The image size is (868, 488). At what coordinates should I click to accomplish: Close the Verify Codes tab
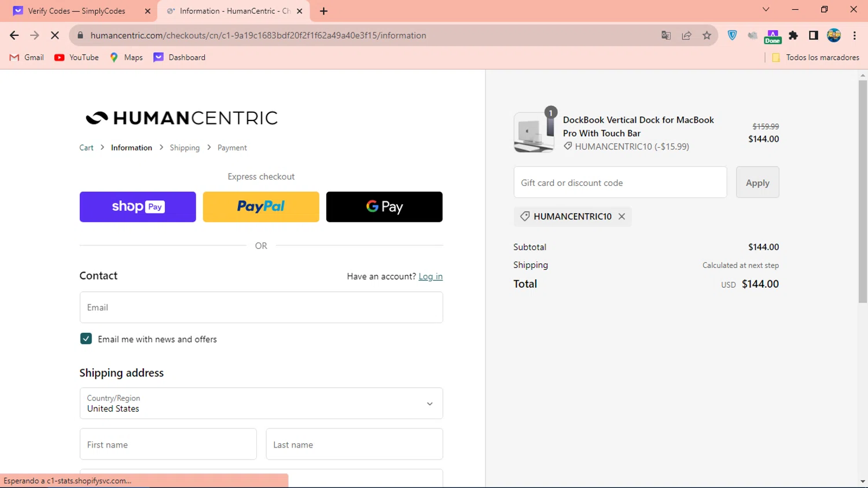pos(148,11)
